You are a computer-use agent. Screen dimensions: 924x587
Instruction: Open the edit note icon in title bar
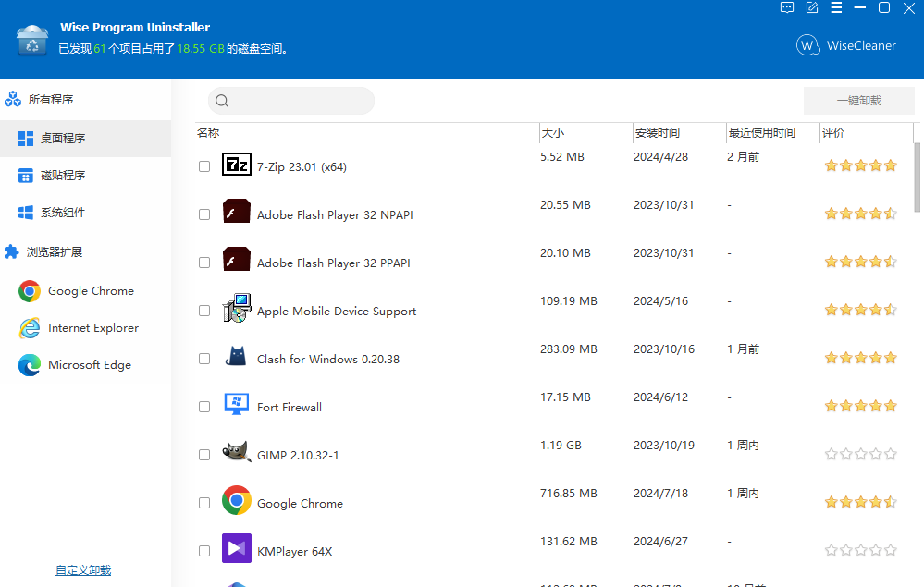(812, 8)
